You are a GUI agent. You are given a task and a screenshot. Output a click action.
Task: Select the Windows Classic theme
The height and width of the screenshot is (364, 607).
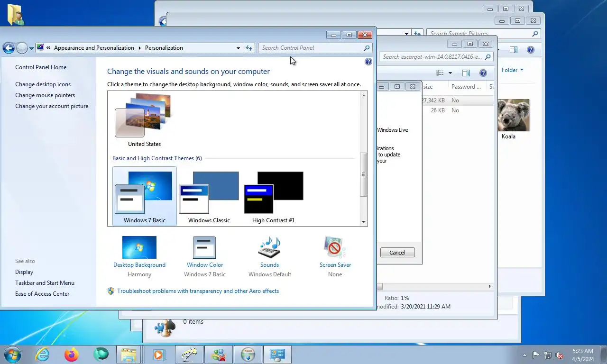[x=209, y=197]
